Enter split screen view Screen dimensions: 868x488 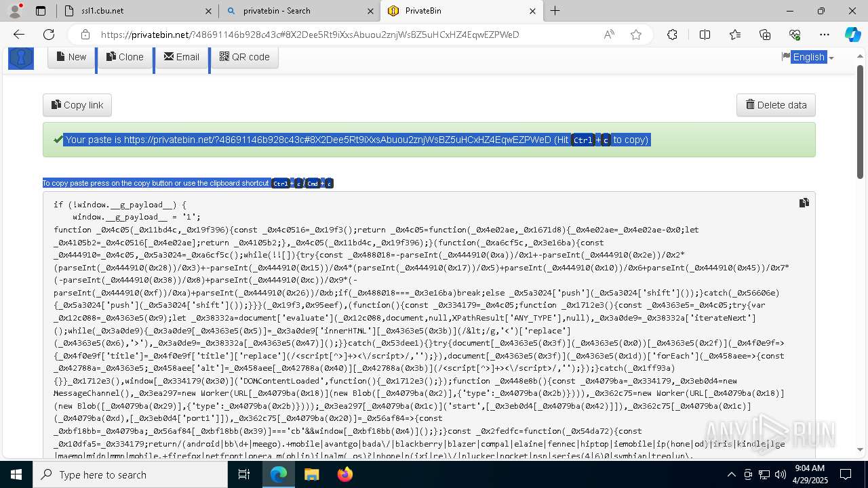[705, 35]
